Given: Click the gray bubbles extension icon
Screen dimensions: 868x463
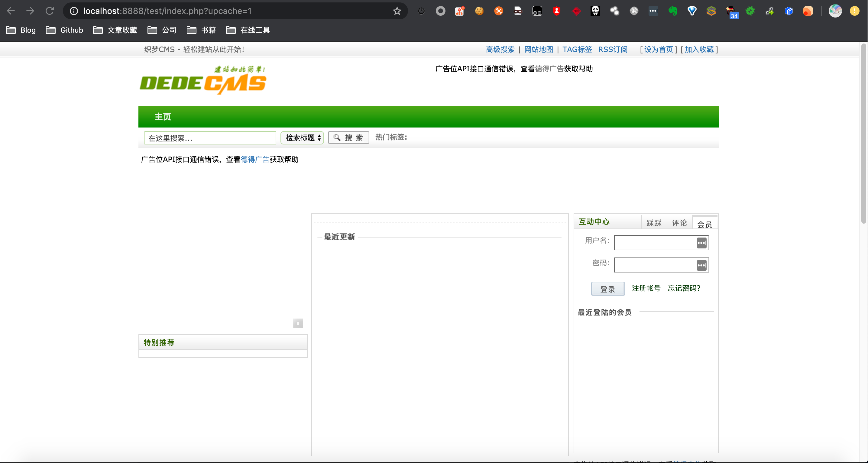Looking at the screenshot, I should click(x=615, y=11).
